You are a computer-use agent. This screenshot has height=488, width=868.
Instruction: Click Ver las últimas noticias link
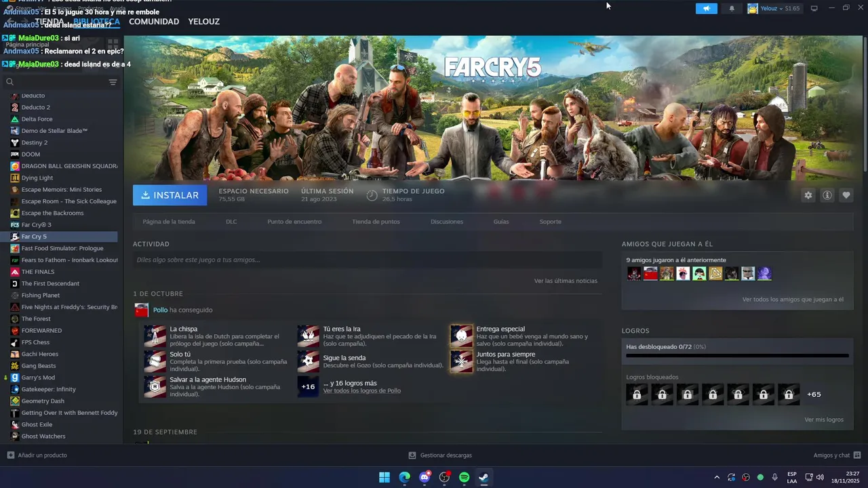coord(566,281)
